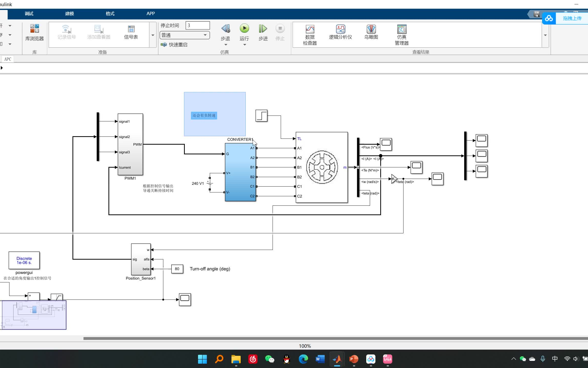Click the Log Signals (记录信号) icon
Viewport: 588px width, 368px height.
point(67,32)
